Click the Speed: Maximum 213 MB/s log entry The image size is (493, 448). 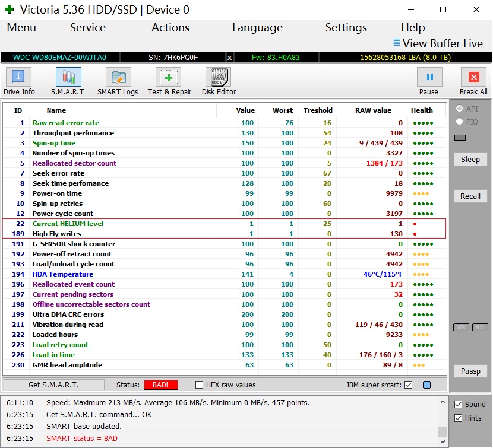pos(178,403)
